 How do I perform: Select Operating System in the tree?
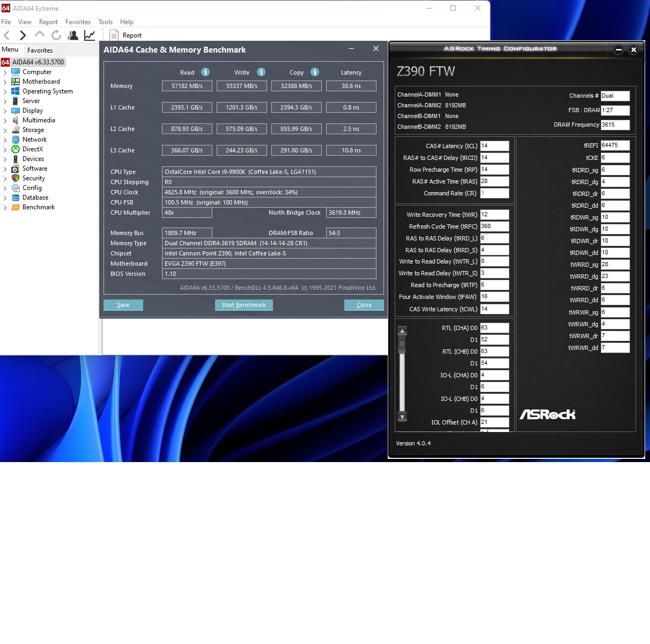coord(47,91)
